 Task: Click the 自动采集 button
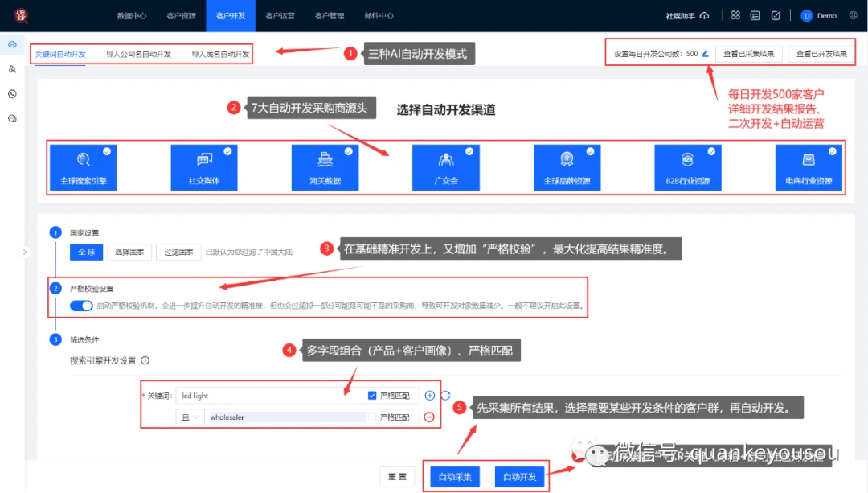pos(455,476)
